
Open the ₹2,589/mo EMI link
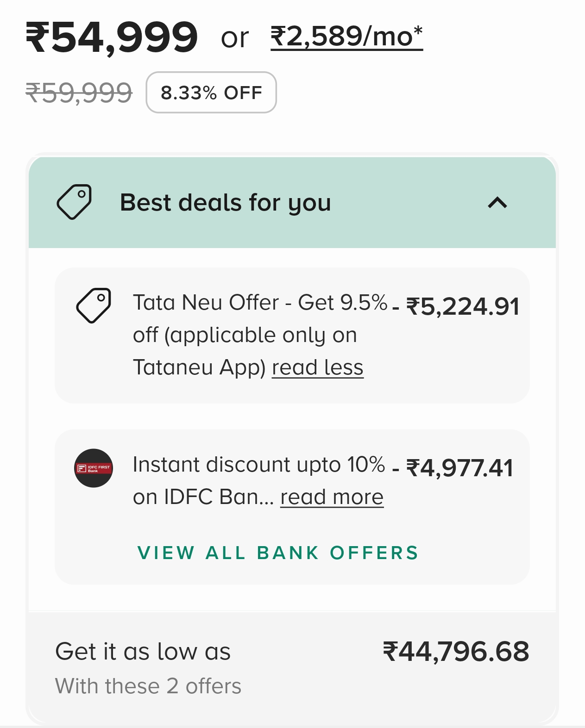(x=346, y=37)
